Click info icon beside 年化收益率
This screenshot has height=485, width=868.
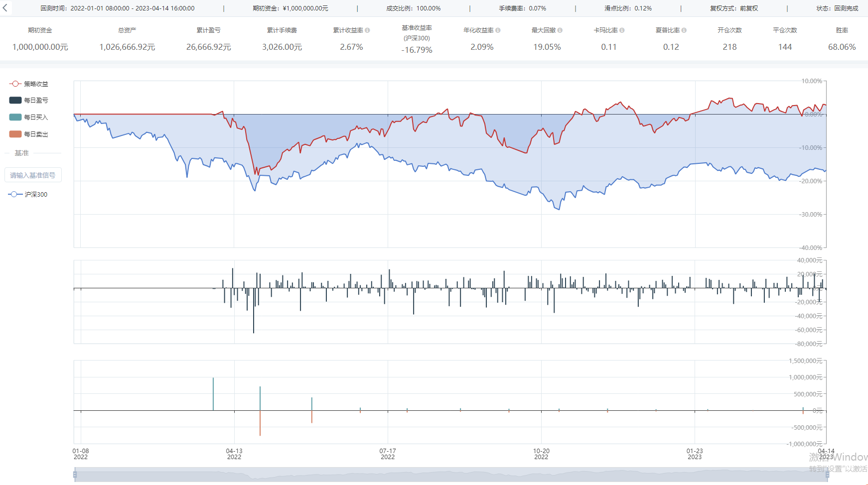click(x=498, y=30)
